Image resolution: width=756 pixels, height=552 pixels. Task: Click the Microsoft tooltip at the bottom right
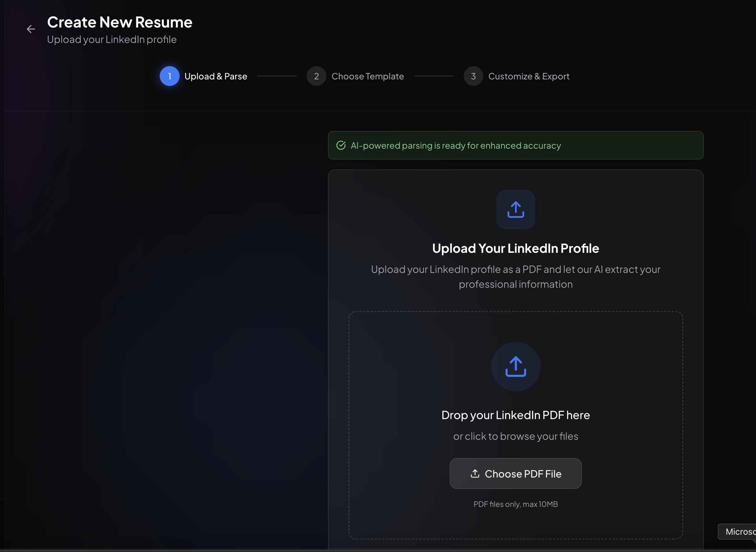coord(739,532)
